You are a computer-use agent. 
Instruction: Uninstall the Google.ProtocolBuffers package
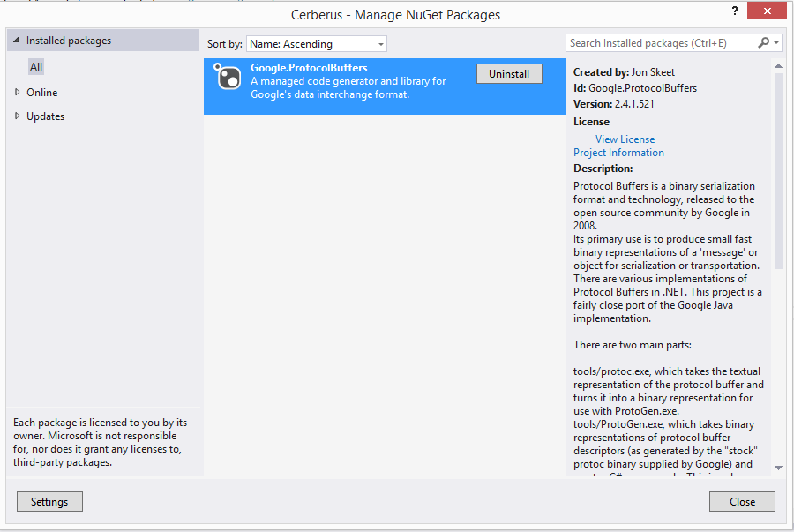pyautogui.click(x=509, y=74)
